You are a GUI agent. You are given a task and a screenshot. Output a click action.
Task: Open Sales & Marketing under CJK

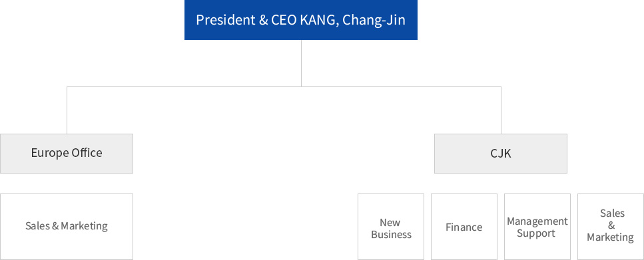pyautogui.click(x=610, y=226)
